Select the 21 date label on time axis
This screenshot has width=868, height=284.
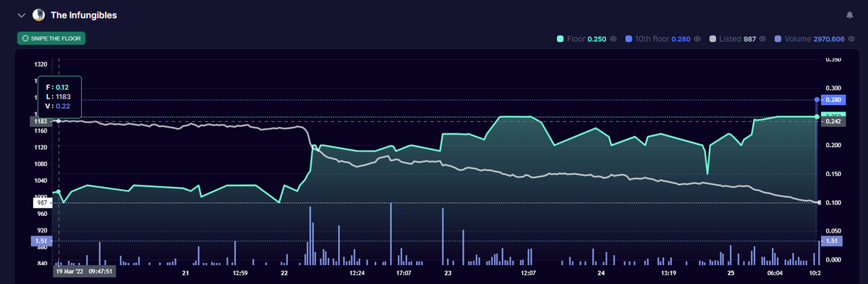(185, 274)
